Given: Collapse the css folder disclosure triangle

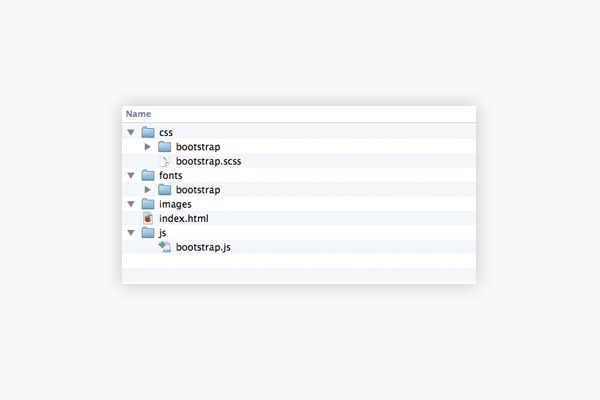Looking at the screenshot, I should [x=130, y=133].
